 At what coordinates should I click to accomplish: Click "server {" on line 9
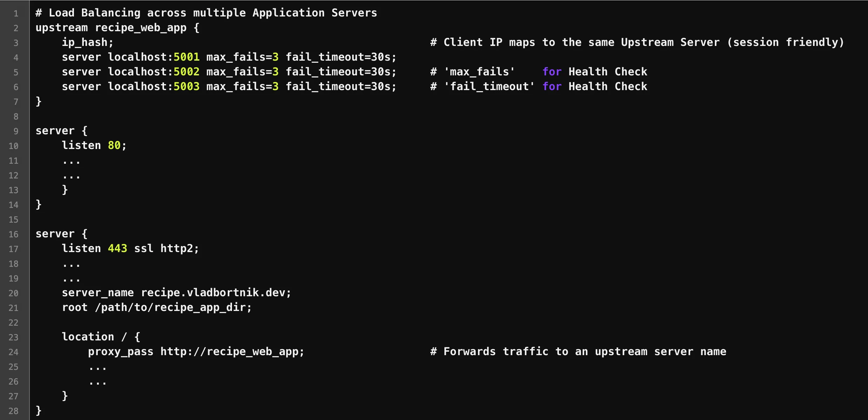[62, 131]
